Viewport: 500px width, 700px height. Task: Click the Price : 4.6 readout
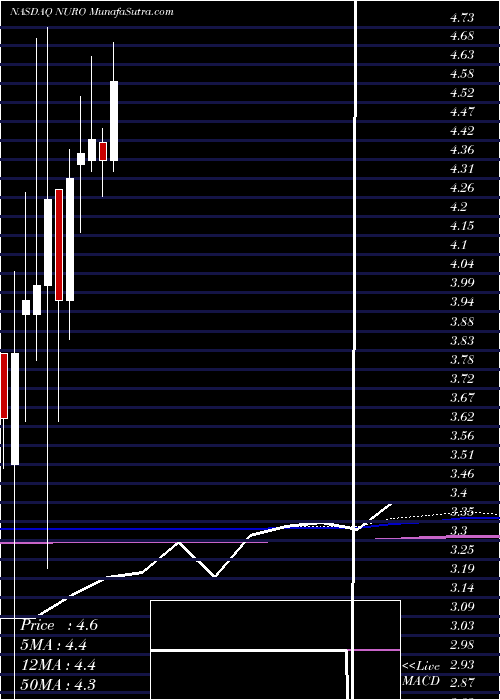(x=59, y=625)
